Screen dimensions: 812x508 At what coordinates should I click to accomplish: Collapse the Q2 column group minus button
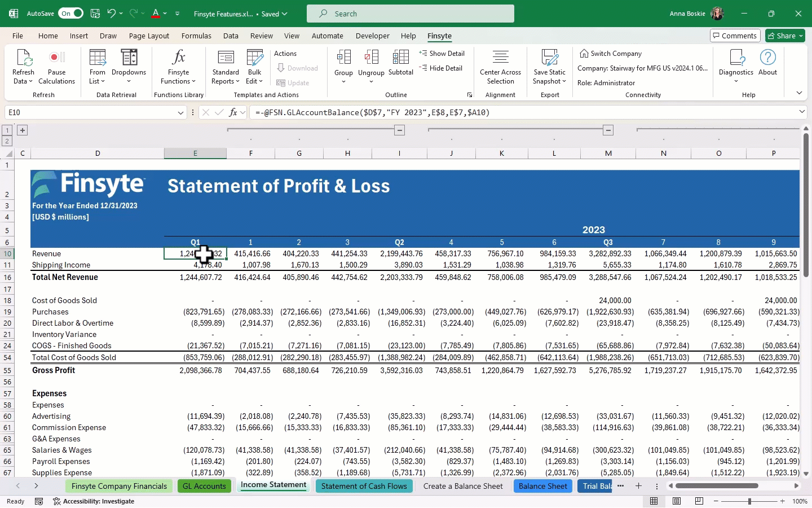click(x=608, y=130)
